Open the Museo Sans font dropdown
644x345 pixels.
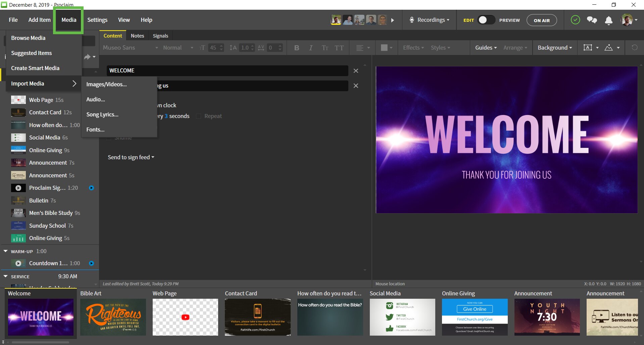(x=130, y=48)
